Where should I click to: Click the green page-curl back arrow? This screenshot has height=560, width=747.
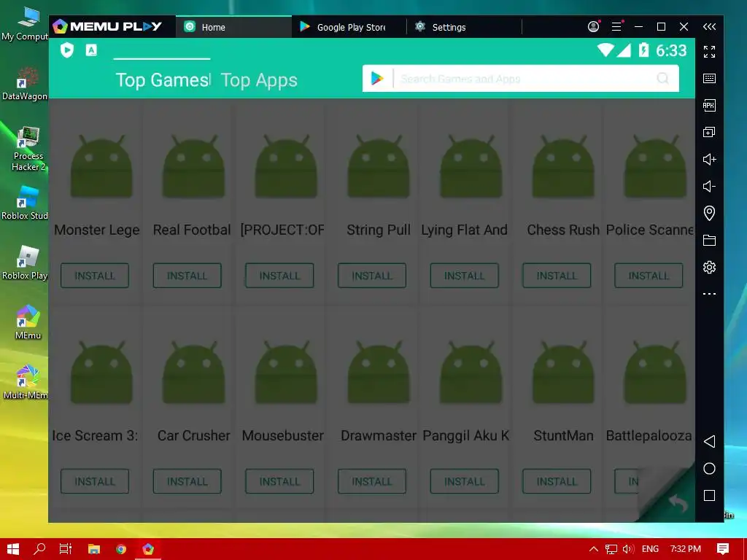678,503
